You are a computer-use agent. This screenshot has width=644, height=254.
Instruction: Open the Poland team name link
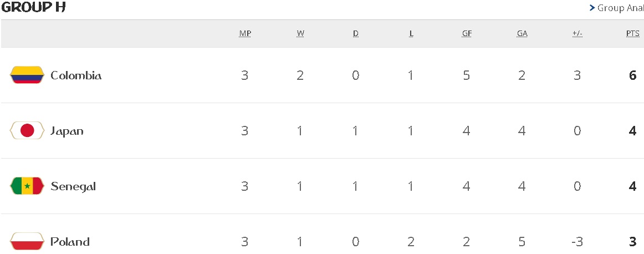(70, 242)
